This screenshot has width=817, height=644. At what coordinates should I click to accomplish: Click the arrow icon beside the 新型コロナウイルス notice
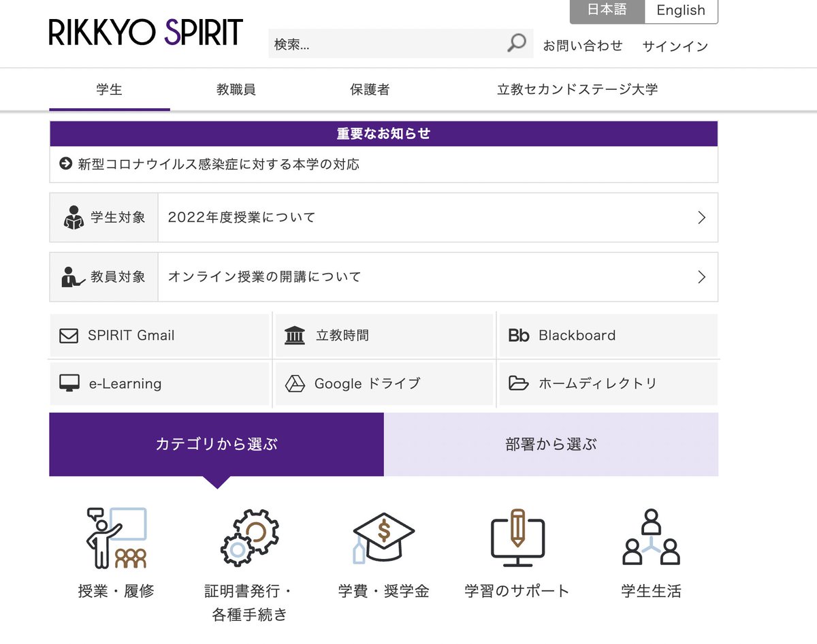(x=66, y=164)
